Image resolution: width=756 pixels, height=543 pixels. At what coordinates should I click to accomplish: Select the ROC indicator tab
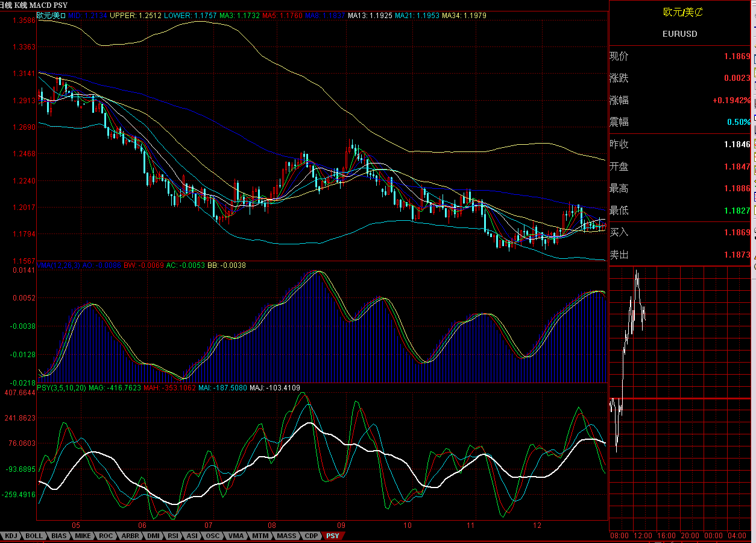click(x=106, y=536)
